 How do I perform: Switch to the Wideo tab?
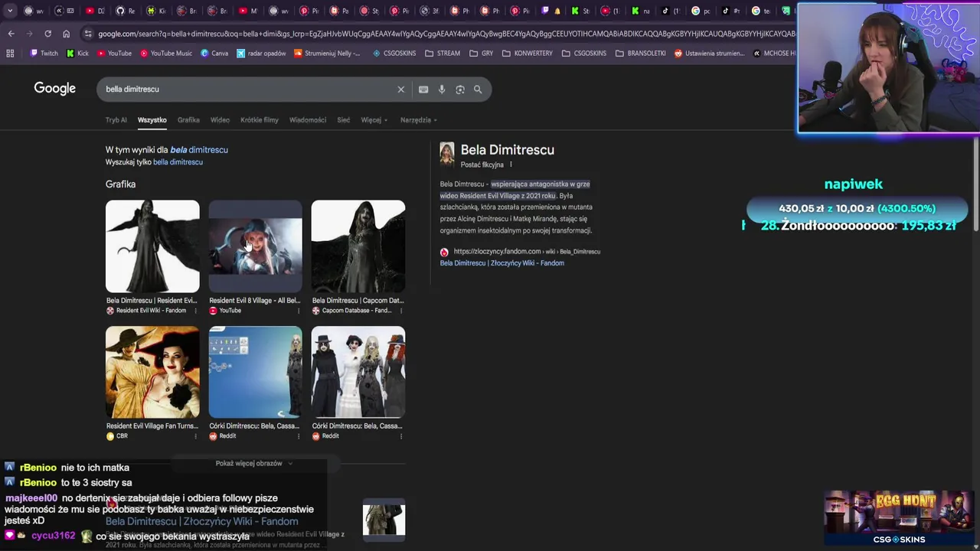[x=220, y=120]
